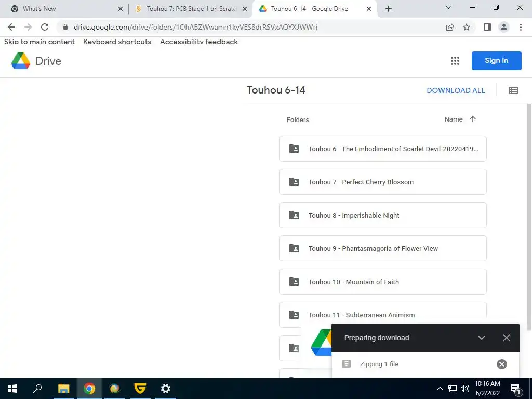
Task: View site info via lock icon
Action: coord(65,27)
